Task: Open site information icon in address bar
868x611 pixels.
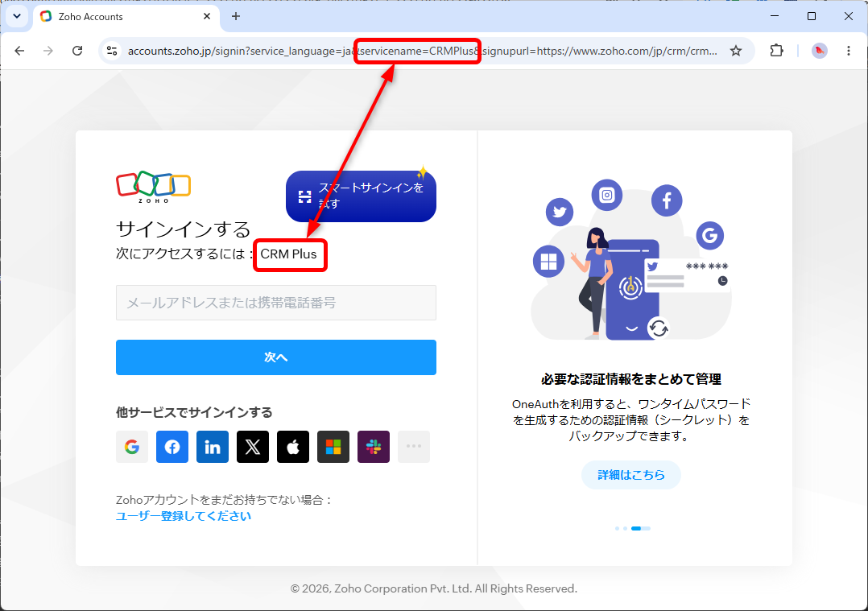Action: (x=112, y=51)
